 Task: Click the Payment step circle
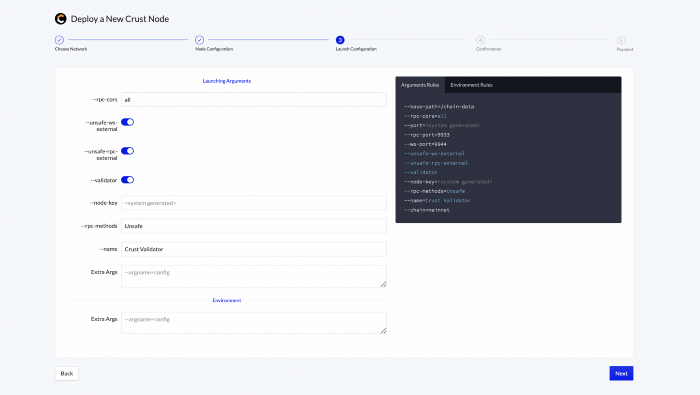[621, 40]
